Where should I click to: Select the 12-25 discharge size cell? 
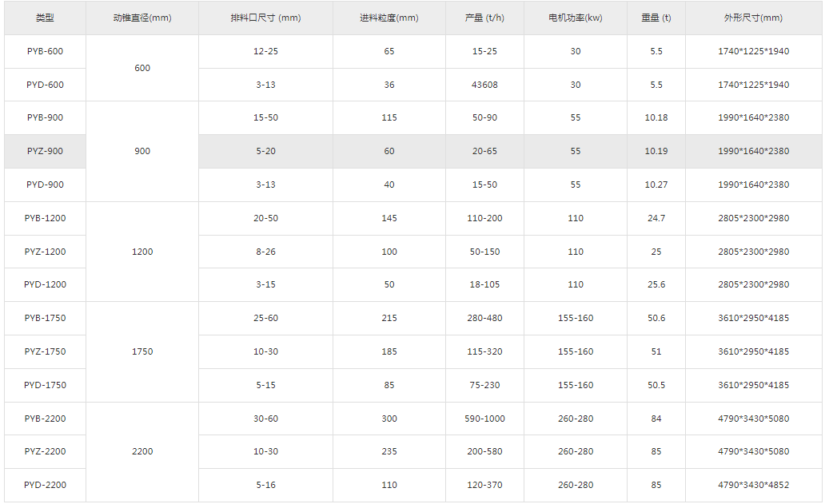[265, 51]
